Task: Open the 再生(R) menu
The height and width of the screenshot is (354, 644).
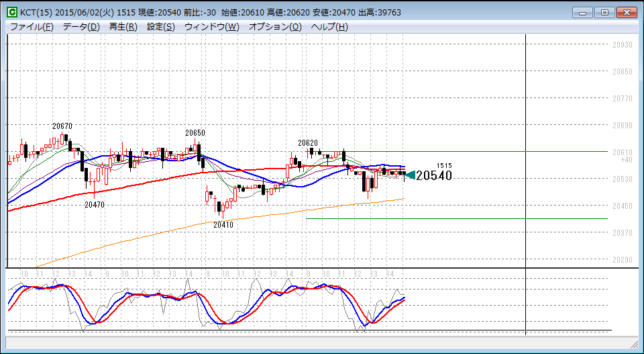Action: 123,27
